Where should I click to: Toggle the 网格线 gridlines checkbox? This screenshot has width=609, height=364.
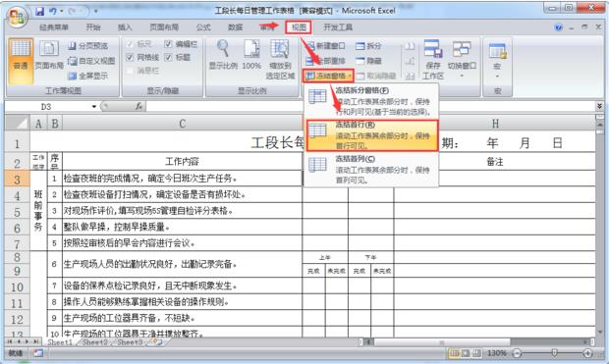click(130, 58)
